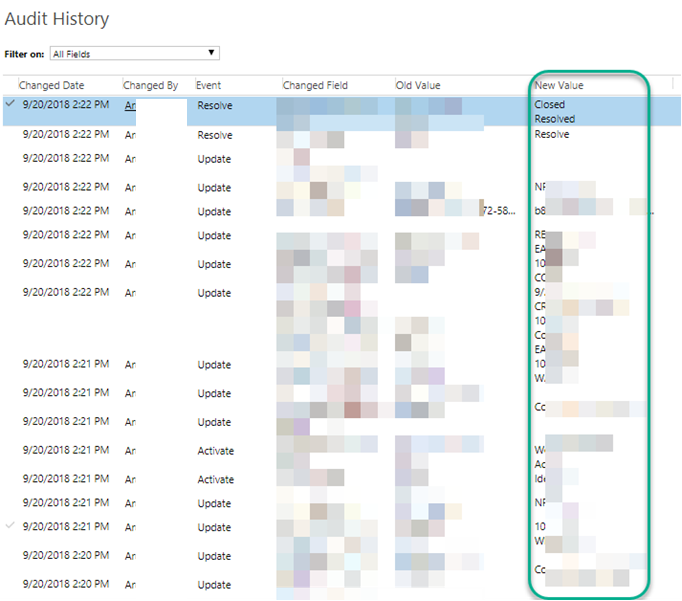
Task: Select 'Closed' in New Value column
Action: click(x=550, y=104)
